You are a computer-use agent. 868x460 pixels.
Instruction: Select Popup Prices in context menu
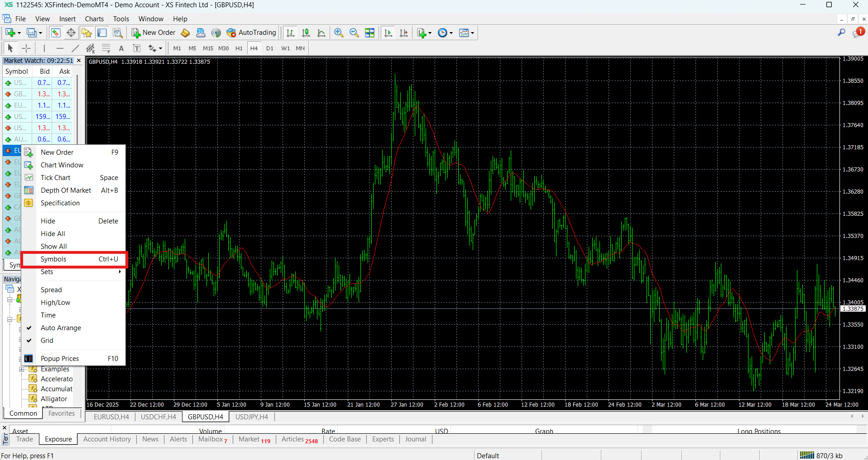[x=73, y=359]
